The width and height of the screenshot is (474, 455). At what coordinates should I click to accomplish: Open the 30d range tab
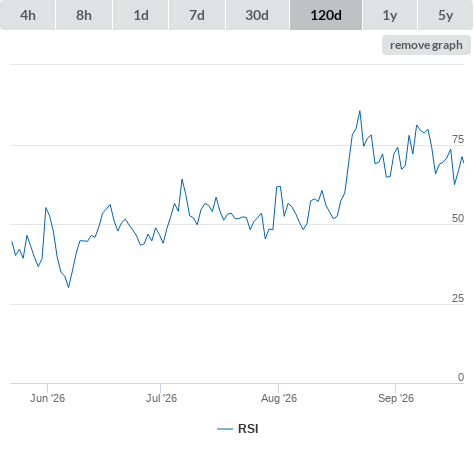coord(257,15)
